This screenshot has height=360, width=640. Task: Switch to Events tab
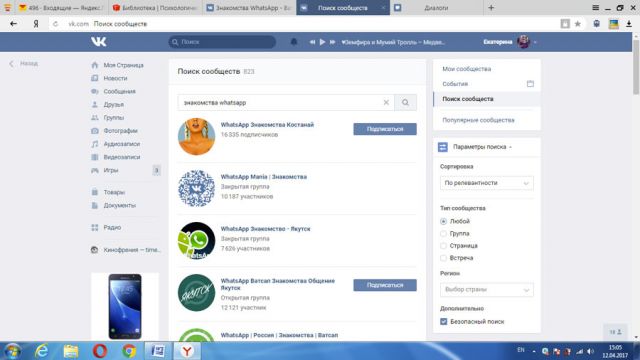[x=455, y=84]
